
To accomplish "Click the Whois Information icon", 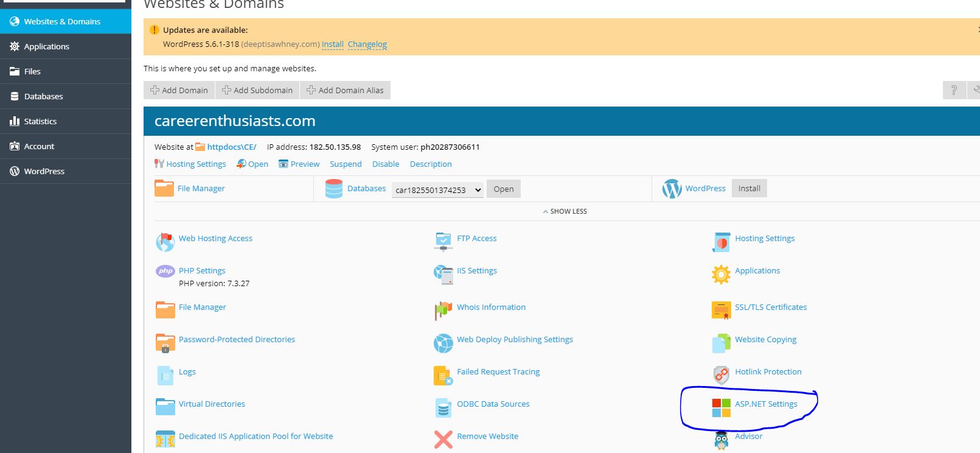I will [443, 310].
